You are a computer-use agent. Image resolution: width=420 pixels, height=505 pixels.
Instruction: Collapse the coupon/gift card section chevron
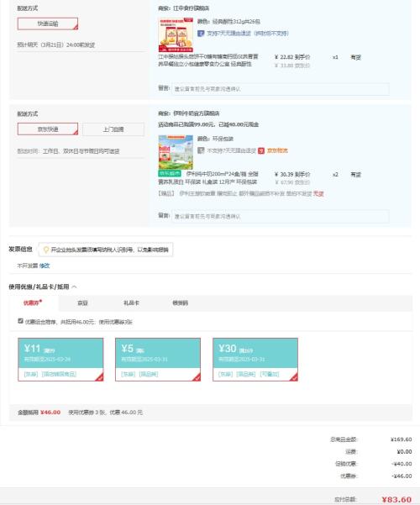[75, 287]
